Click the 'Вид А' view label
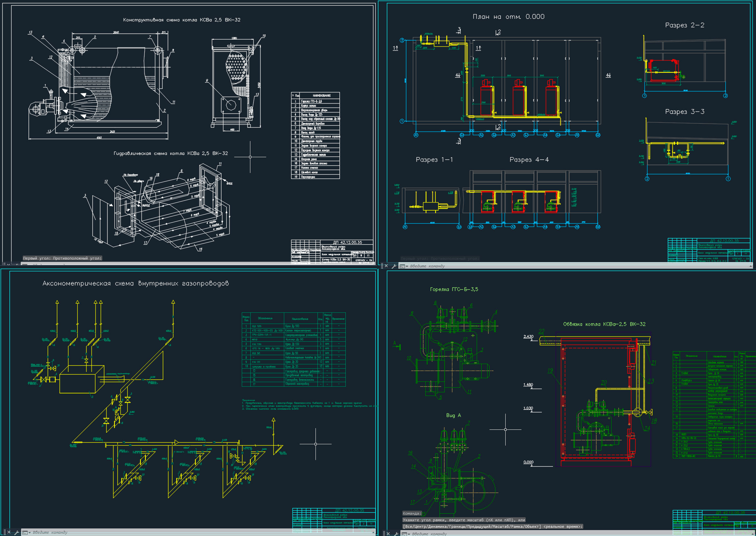756x536 pixels. [x=453, y=415]
